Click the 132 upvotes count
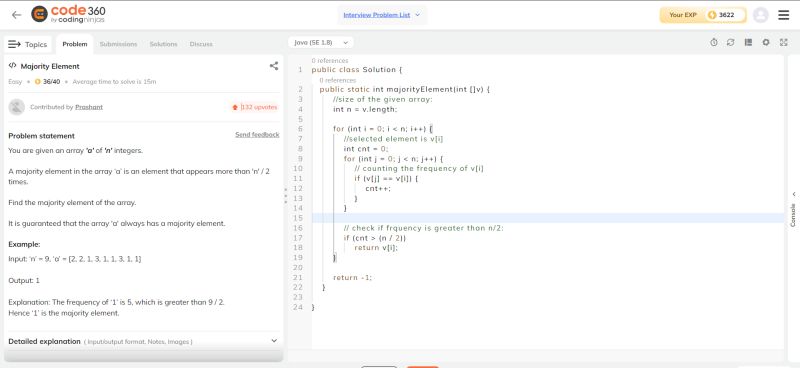This screenshot has width=800, height=368. tap(258, 107)
